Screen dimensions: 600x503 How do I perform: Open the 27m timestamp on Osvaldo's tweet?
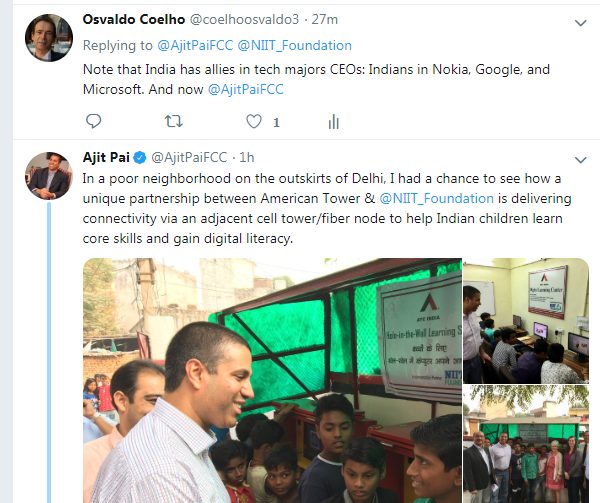[324, 20]
